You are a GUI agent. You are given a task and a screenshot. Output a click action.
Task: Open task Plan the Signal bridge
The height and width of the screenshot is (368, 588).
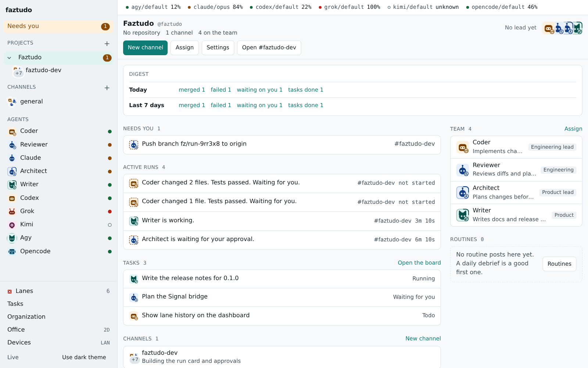coord(282,297)
